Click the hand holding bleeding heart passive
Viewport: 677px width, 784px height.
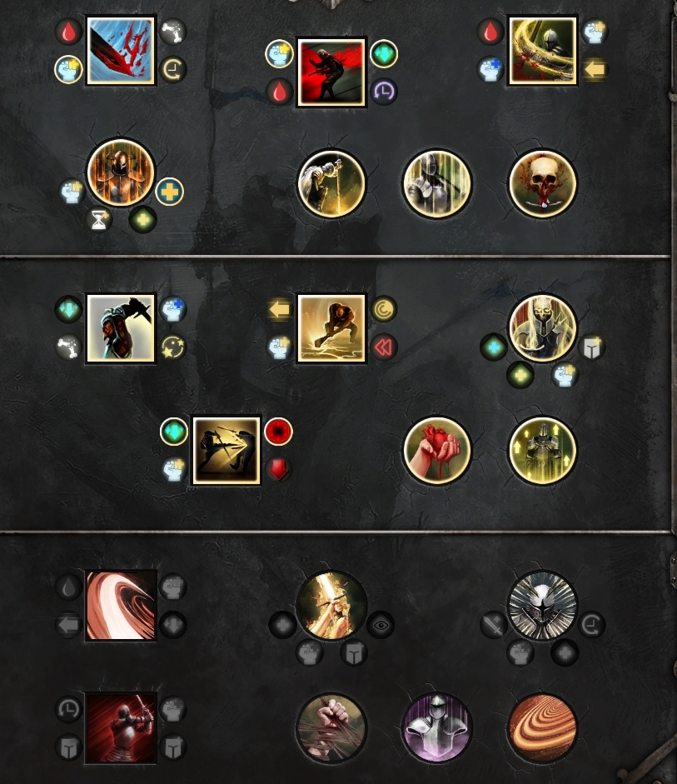[x=437, y=451]
